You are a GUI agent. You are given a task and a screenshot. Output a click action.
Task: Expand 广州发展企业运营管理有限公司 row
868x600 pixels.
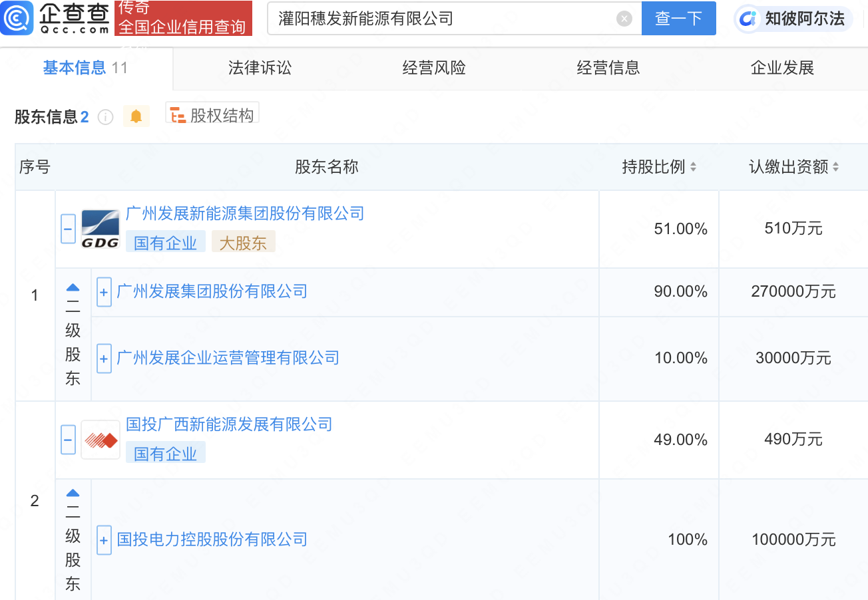click(104, 359)
